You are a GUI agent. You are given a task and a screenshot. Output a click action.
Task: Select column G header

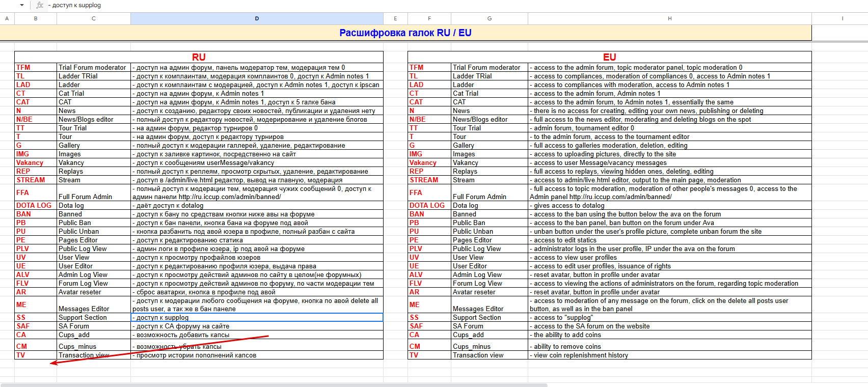pyautogui.click(x=490, y=18)
